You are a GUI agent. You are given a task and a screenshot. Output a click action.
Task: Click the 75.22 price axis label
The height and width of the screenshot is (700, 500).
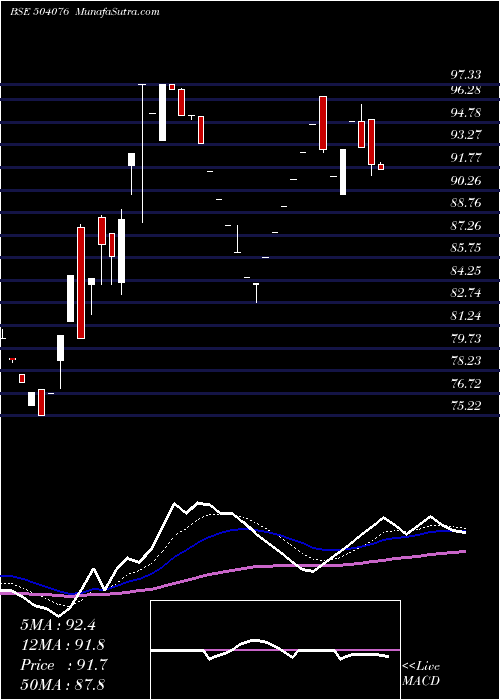[466, 406]
